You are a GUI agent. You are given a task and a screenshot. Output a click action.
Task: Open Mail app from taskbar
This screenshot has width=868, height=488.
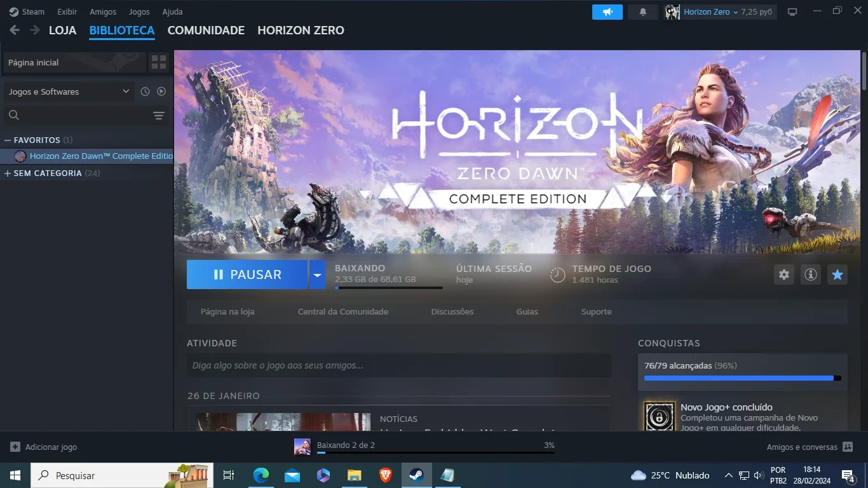pyautogui.click(x=292, y=475)
